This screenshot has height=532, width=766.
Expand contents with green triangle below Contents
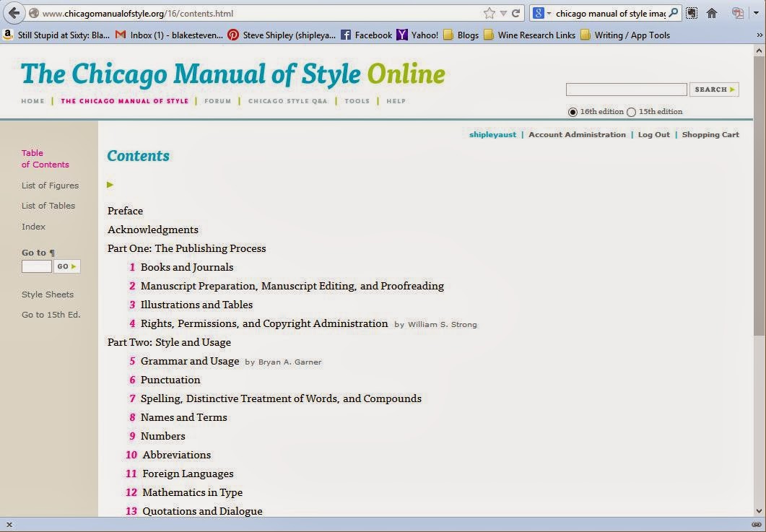point(110,185)
